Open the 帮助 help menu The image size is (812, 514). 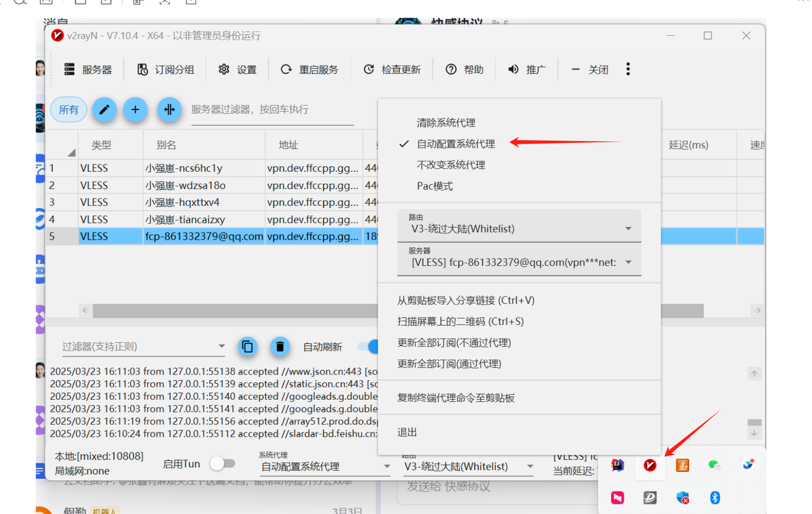coord(465,70)
